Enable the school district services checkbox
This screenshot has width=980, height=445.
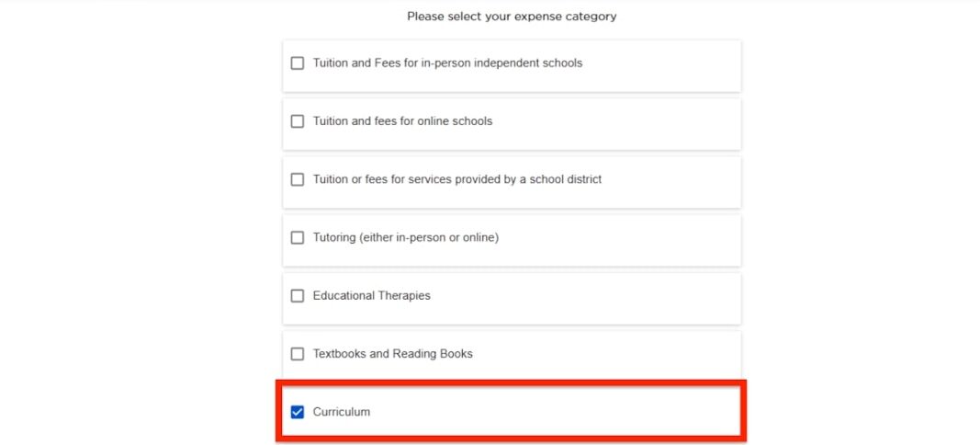[298, 179]
